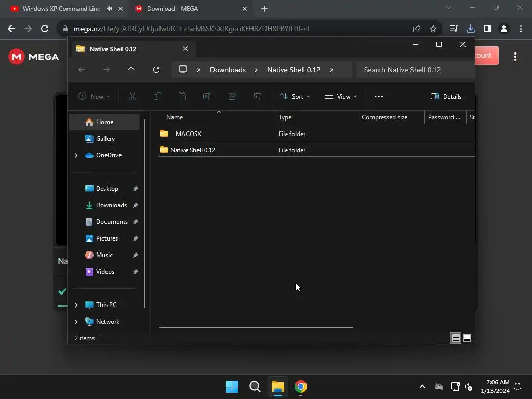Click the Delete trash icon

tap(257, 96)
